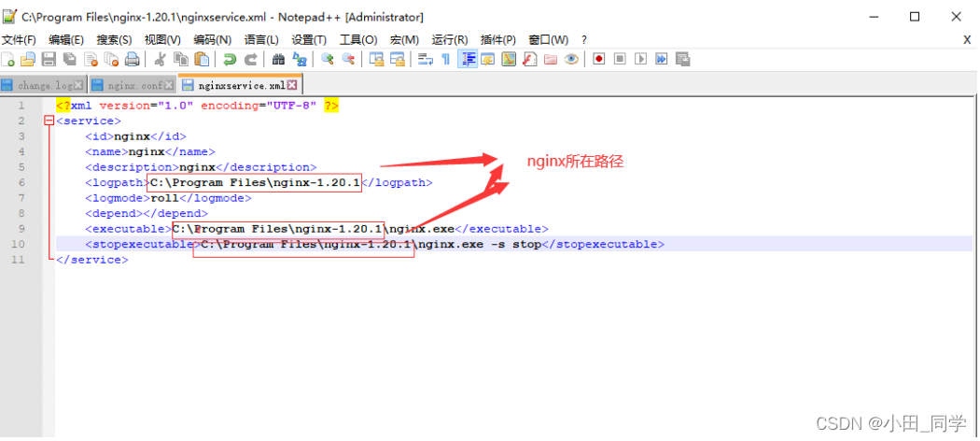Close the nginx.conf tab

click(x=169, y=85)
